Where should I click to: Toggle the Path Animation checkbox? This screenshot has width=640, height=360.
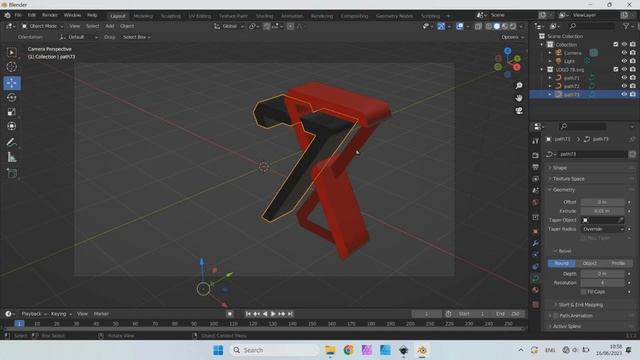[x=556, y=316]
